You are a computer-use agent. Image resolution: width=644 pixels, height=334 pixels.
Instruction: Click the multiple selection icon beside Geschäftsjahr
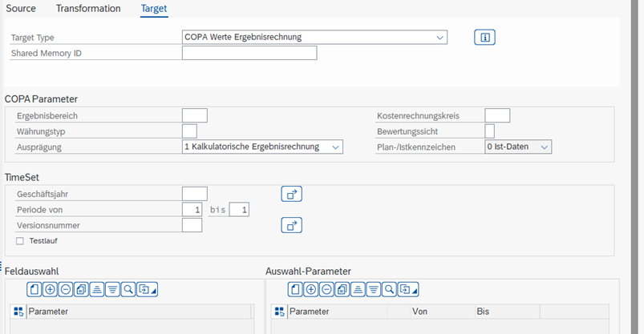(x=292, y=194)
